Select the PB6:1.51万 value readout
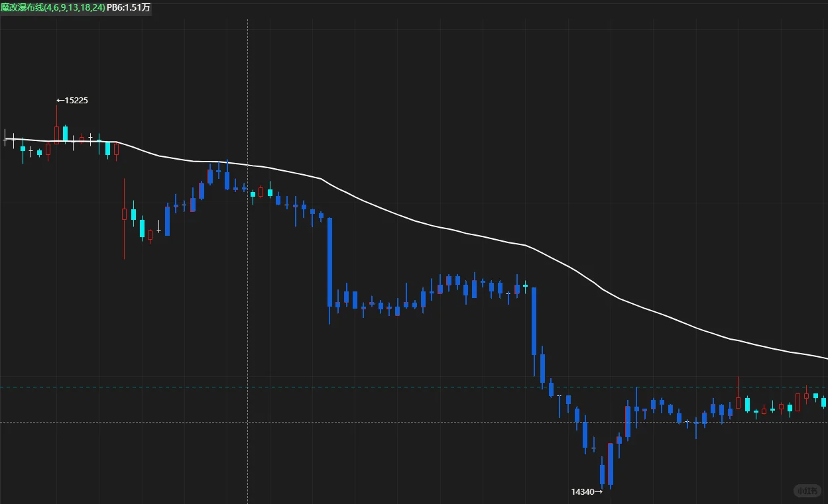The width and height of the screenshot is (828, 504). point(129,7)
